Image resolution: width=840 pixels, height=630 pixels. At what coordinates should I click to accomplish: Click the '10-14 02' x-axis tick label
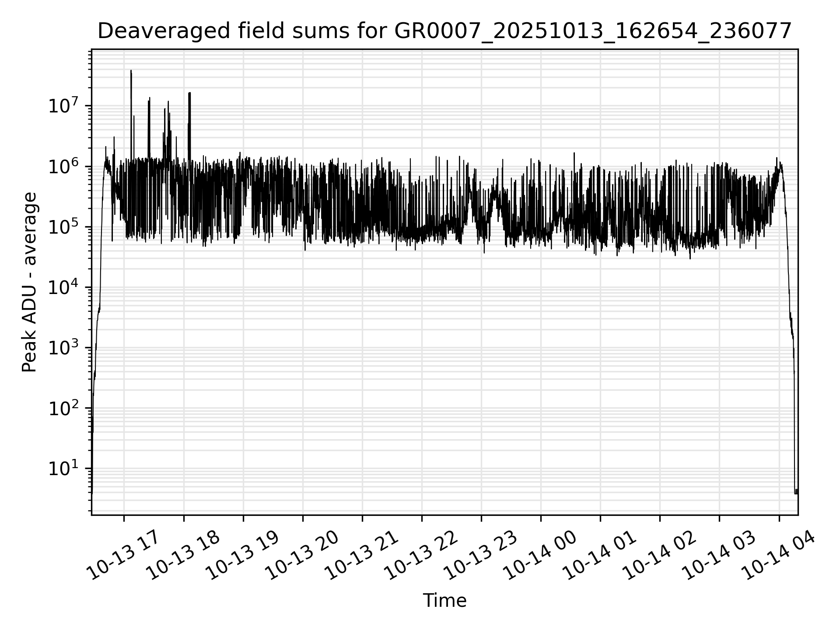658,556
